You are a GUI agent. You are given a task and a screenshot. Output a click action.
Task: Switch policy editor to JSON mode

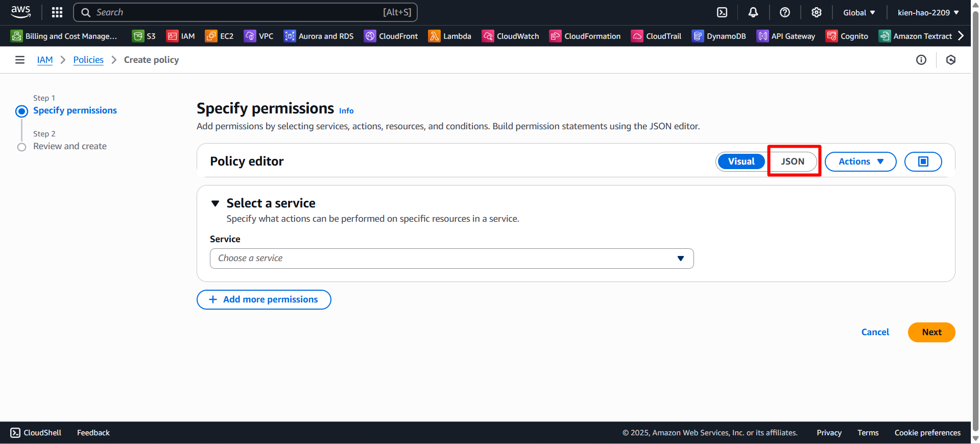(793, 161)
